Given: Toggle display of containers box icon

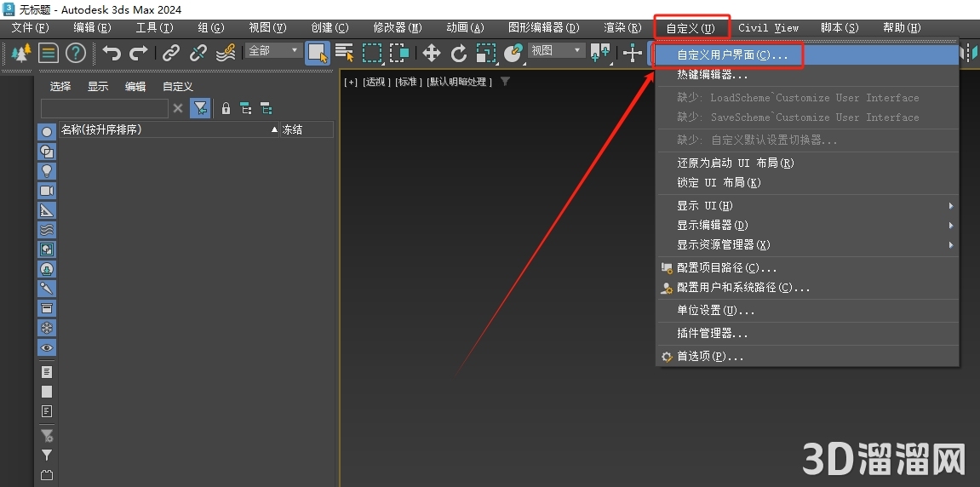Looking at the screenshot, I should [47, 308].
